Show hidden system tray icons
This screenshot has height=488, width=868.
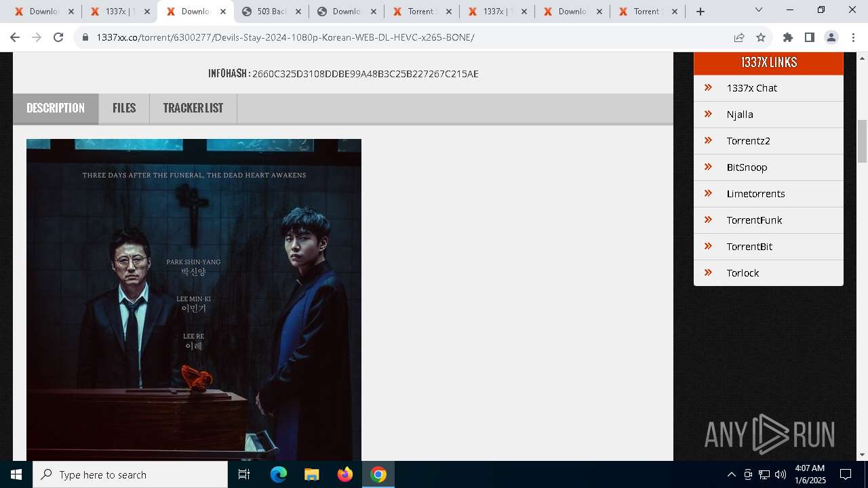pos(731,474)
